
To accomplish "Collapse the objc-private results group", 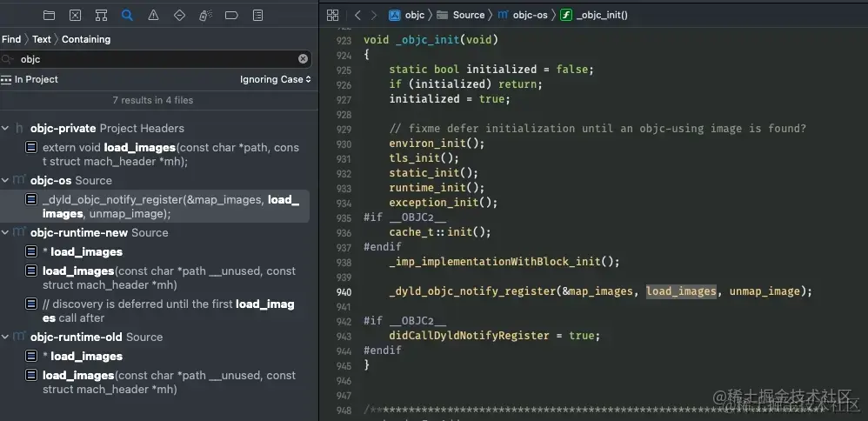I will pos(5,129).
